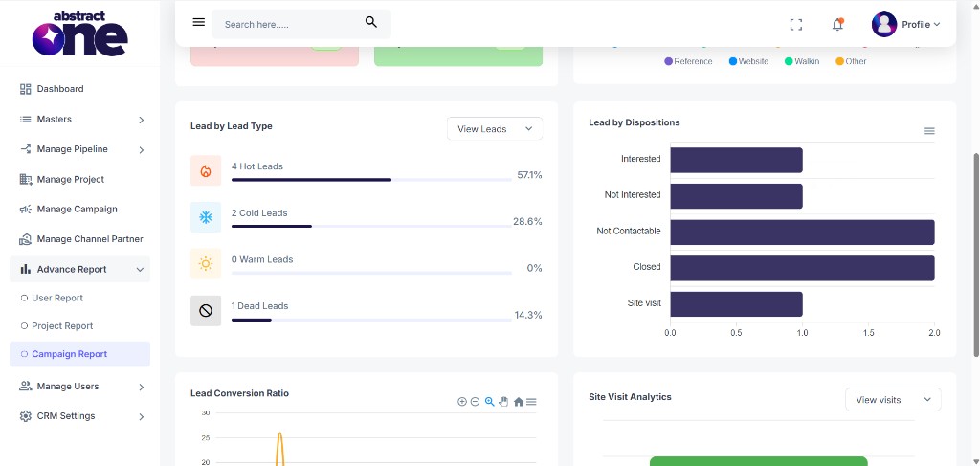Open the View visits dropdown

[x=893, y=400]
